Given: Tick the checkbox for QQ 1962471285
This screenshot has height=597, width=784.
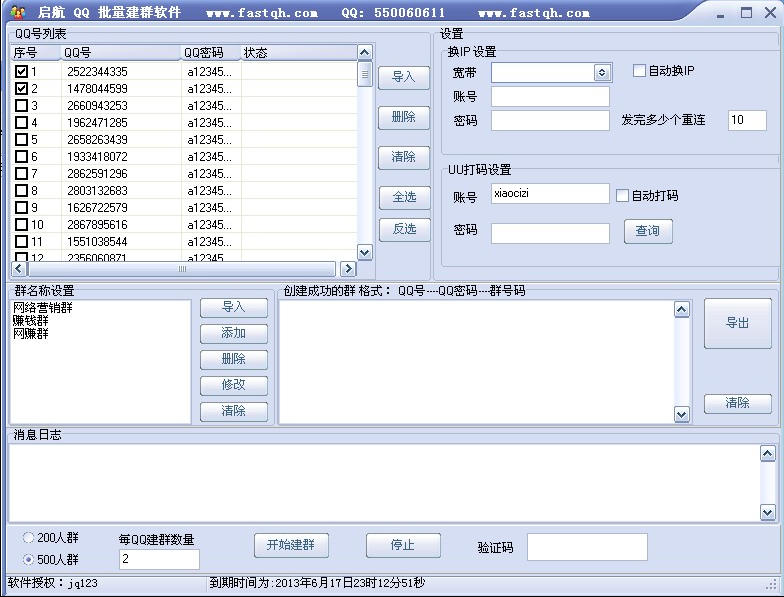Looking at the screenshot, I should click(21, 122).
